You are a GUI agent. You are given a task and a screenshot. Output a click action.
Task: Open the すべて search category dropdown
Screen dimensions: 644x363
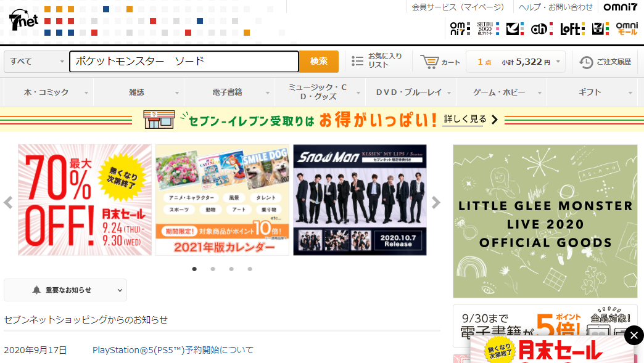[x=36, y=62]
